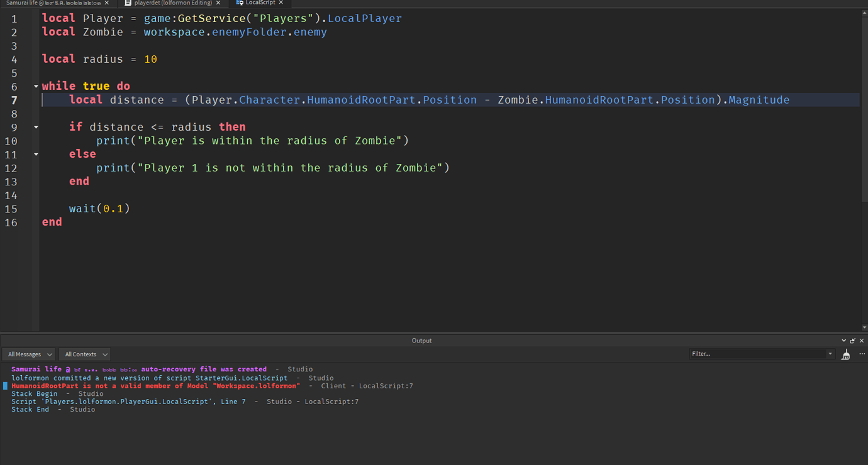Viewport: 868px width, 465px height.
Task: Collapse the while loop at line 6
Action: coord(35,86)
